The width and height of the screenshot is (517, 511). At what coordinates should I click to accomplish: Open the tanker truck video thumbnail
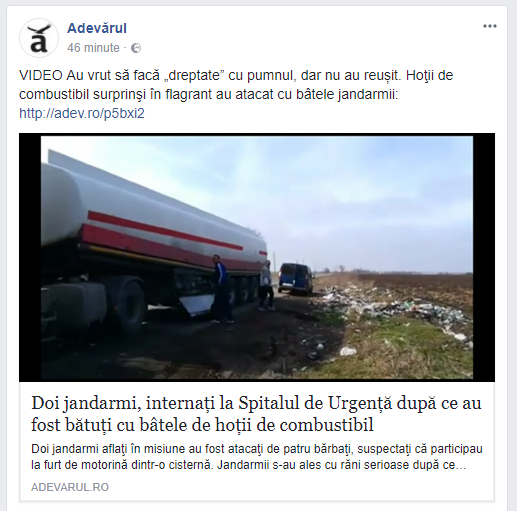coord(257,257)
